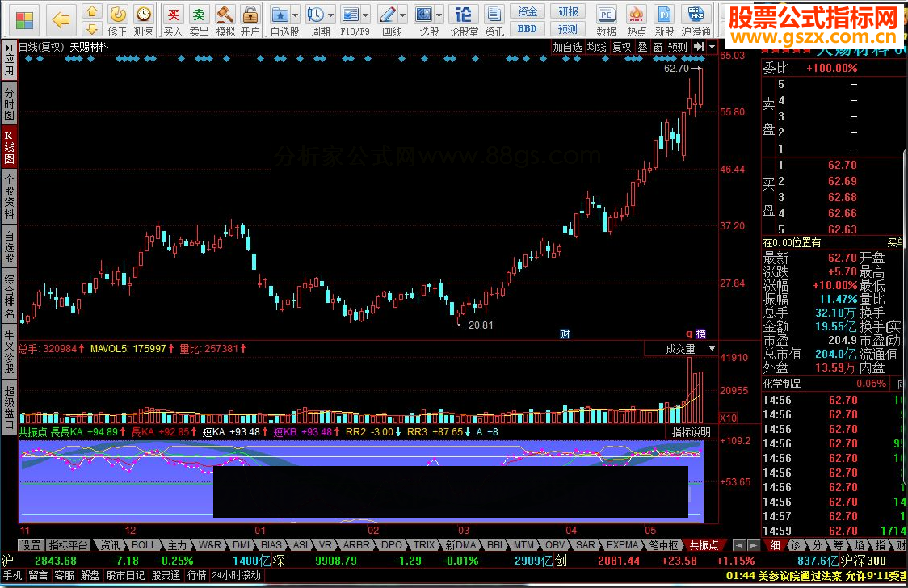This screenshot has height=588, width=908.
Task: Select the TRIX indicator tab
Action: [x=424, y=545]
